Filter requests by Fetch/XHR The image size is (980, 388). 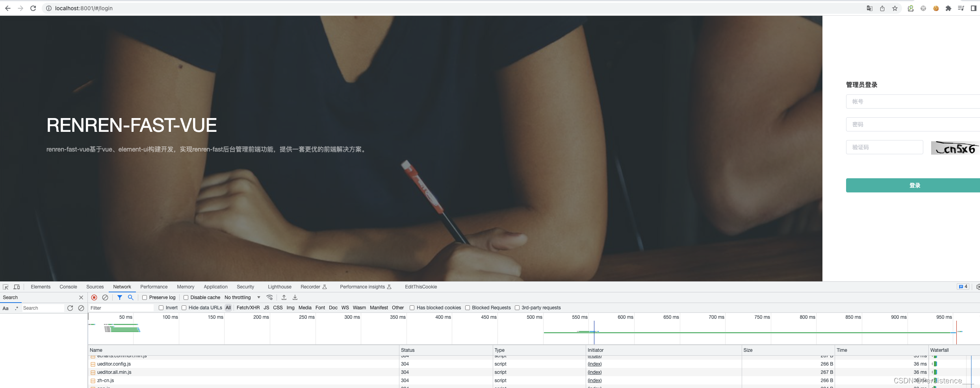(x=248, y=308)
